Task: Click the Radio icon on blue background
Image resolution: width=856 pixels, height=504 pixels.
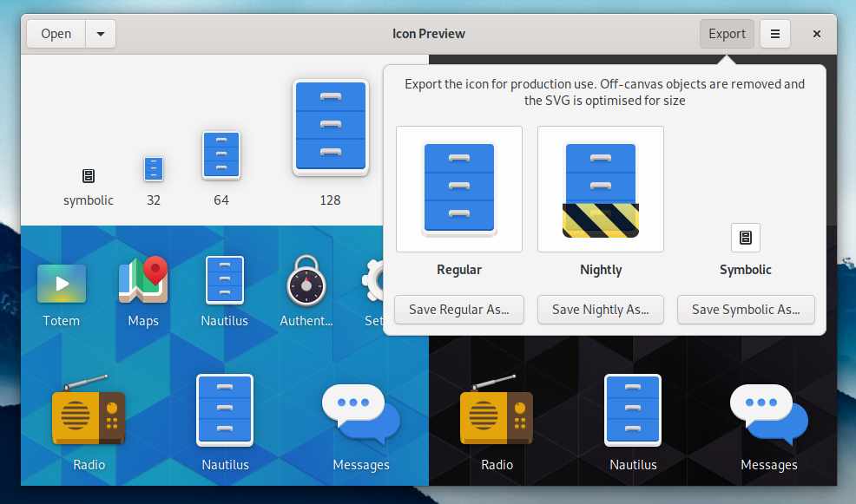Action: (x=89, y=409)
